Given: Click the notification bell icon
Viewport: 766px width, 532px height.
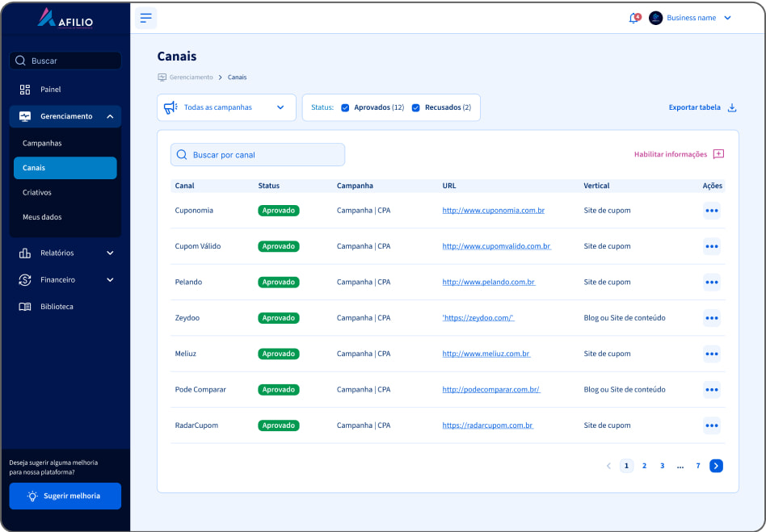Looking at the screenshot, I should [633, 18].
